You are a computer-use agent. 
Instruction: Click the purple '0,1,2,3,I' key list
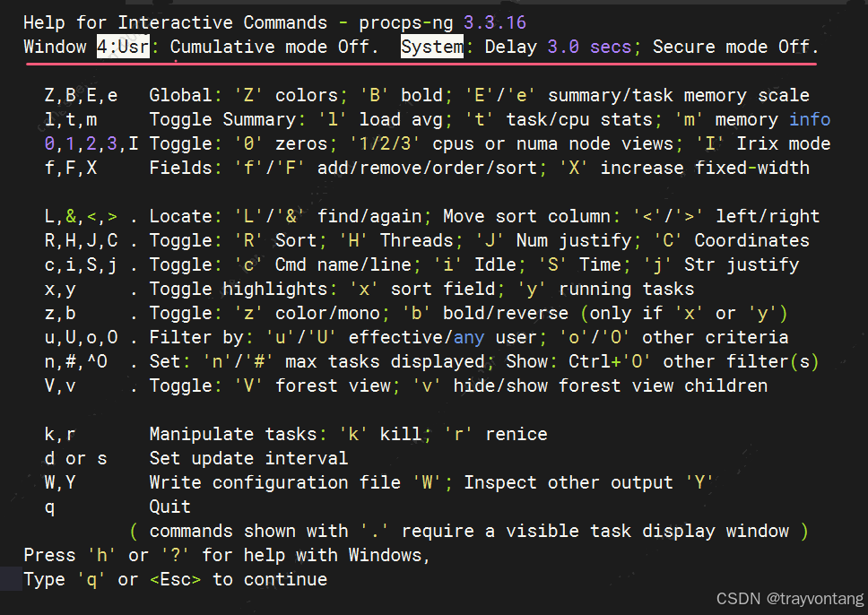pyautogui.click(x=91, y=144)
